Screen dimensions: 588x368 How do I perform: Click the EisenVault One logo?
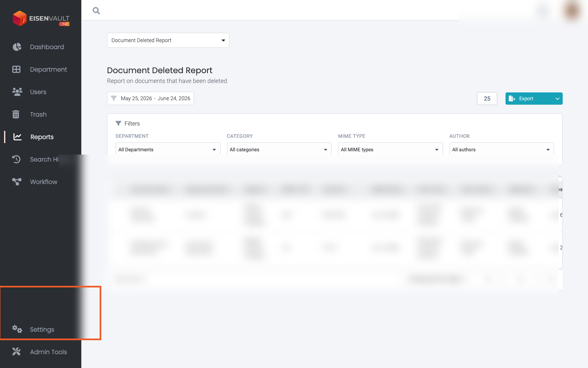click(41, 18)
